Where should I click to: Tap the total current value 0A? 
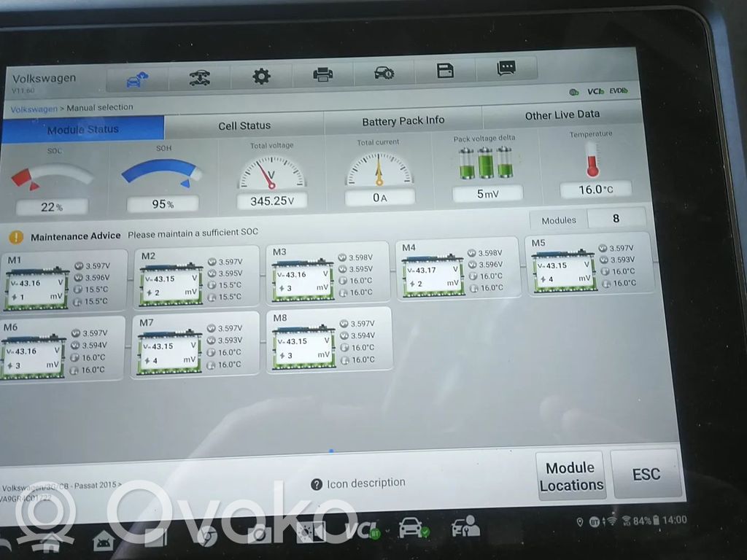point(379,198)
